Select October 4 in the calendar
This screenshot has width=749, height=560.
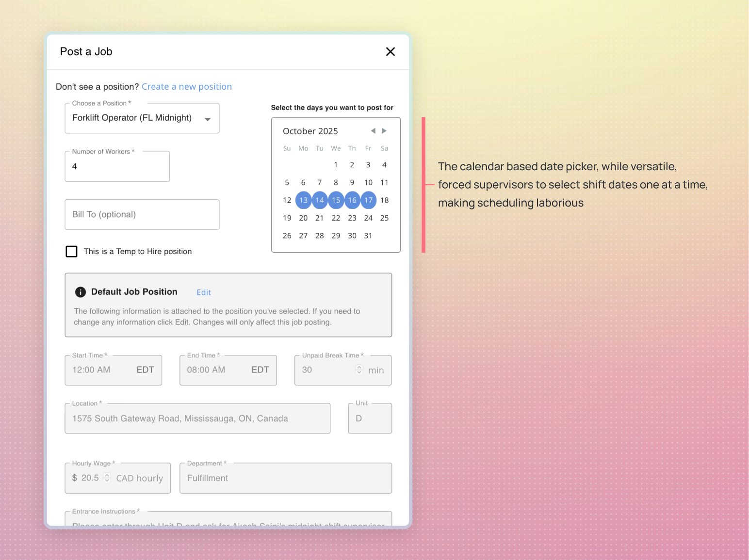coord(385,165)
